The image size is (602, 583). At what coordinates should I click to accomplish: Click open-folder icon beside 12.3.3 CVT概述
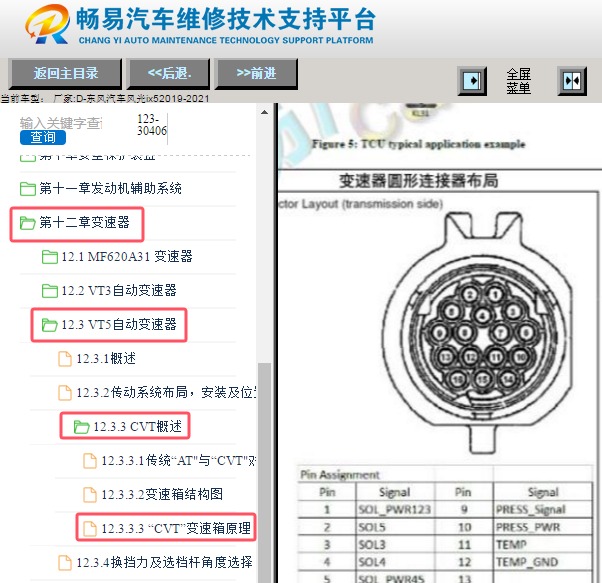pyautogui.click(x=81, y=426)
